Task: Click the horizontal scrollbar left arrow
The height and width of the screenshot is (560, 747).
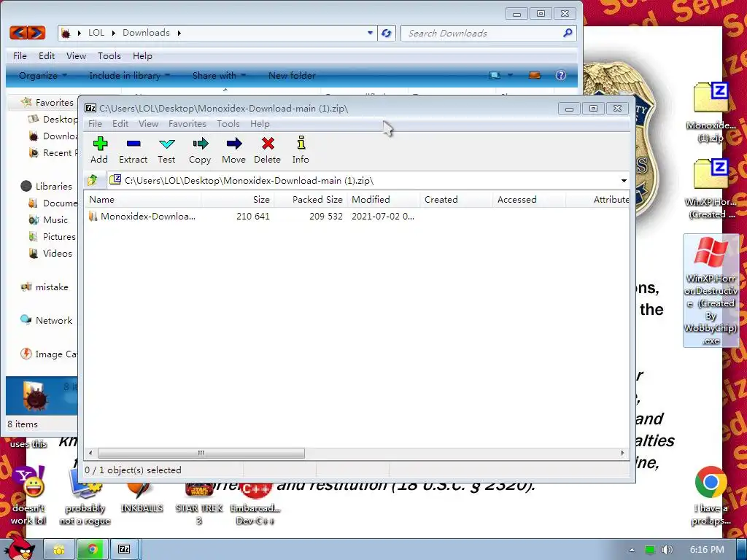Action: tap(90, 453)
